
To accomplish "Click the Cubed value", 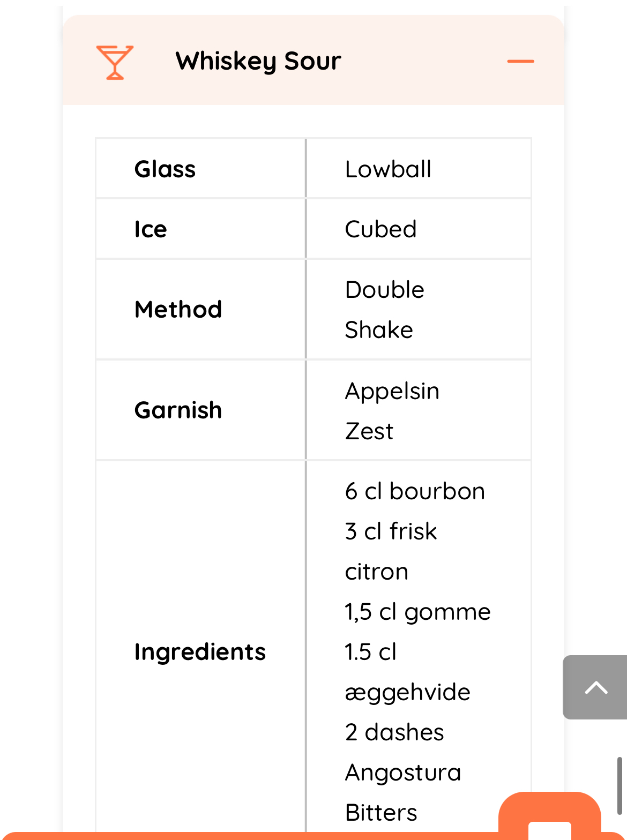I will click(x=380, y=229).
